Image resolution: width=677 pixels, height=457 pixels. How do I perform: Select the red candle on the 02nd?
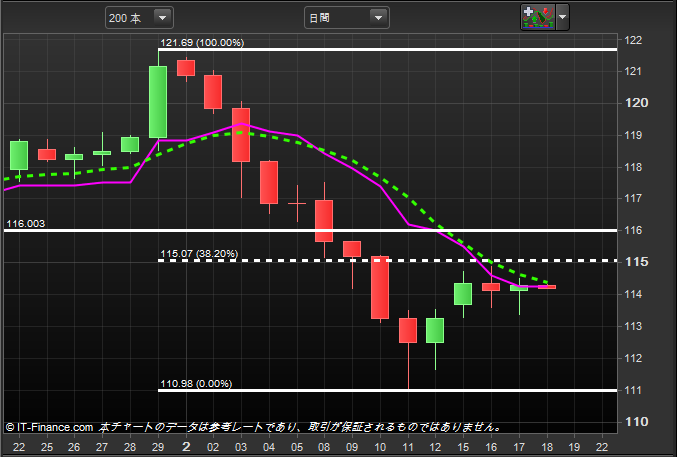pyautogui.click(x=213, y=92)
